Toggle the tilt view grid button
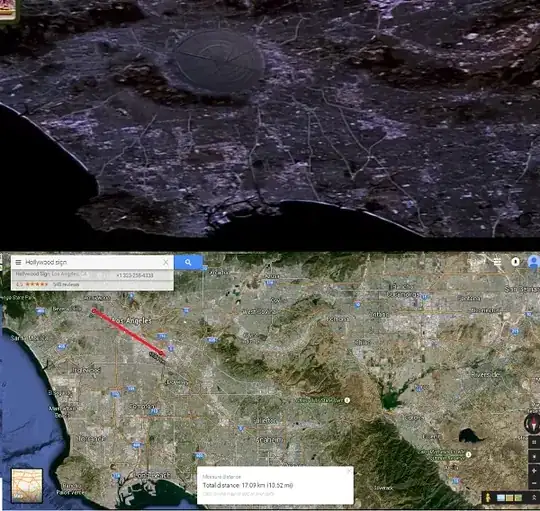Image resolution: width=540 pixels, height=511 pixels. [x=534, y=442]
